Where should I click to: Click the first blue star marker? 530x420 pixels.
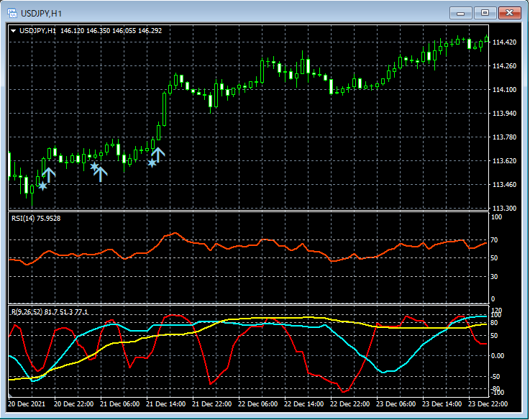point(42,186)
